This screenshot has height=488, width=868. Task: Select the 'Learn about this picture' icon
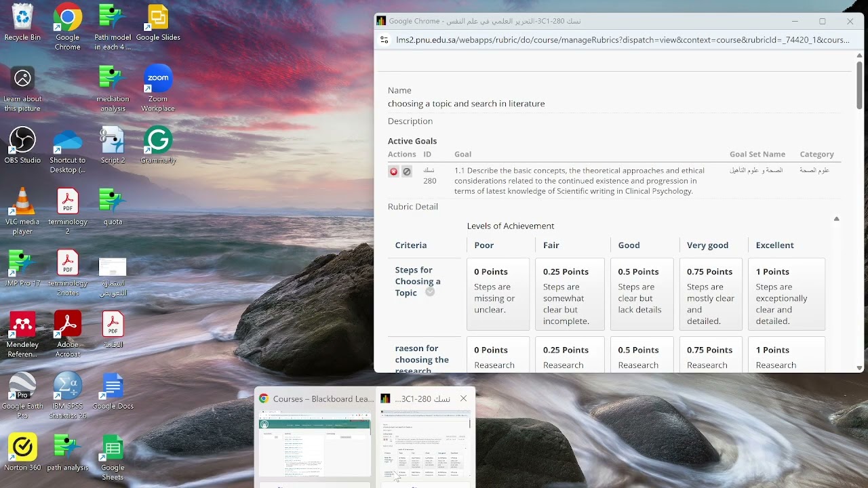point(22,89)
